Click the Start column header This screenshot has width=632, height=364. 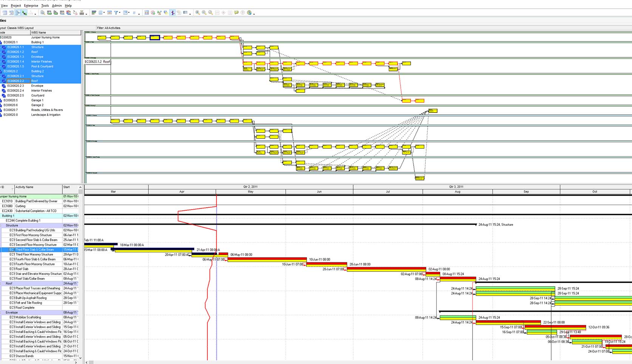(70, 189)
